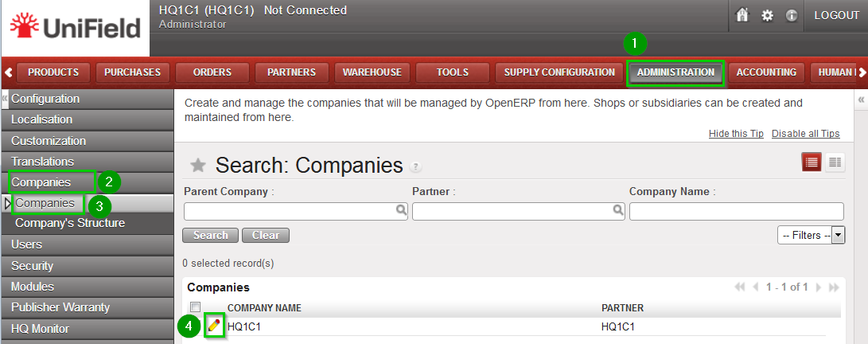Expand the Localisation section
868x344 pixels.
tap(88, 119)
